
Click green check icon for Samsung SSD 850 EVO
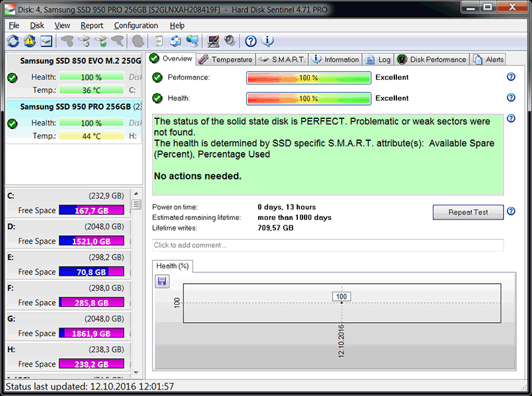pyautogui.click(x=13, y=78)
